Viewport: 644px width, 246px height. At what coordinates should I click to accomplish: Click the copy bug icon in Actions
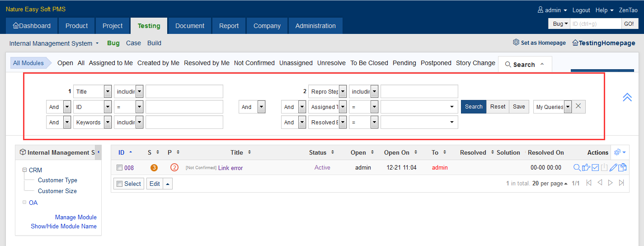click(x=622, y=168)
